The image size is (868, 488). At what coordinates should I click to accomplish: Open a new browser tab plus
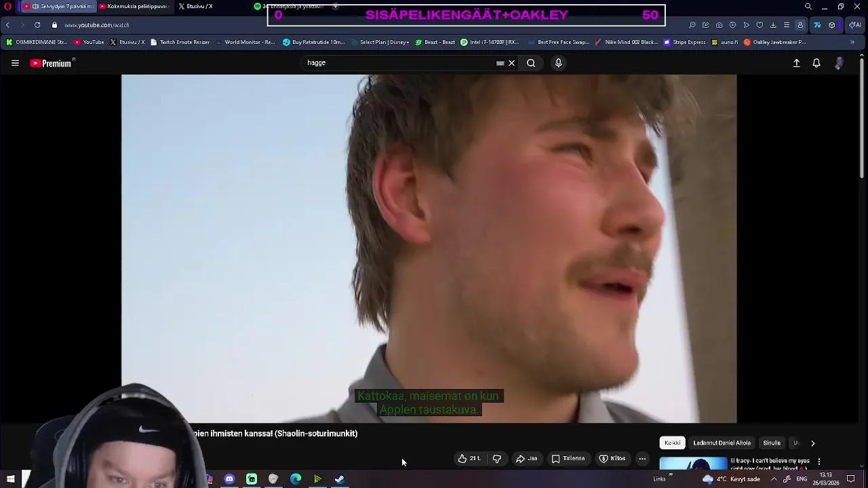pos(335,7)
